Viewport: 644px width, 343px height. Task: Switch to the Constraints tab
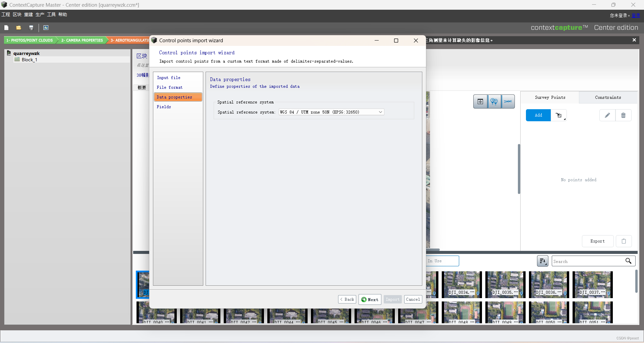pyautogui.click(x=607, y=97)
